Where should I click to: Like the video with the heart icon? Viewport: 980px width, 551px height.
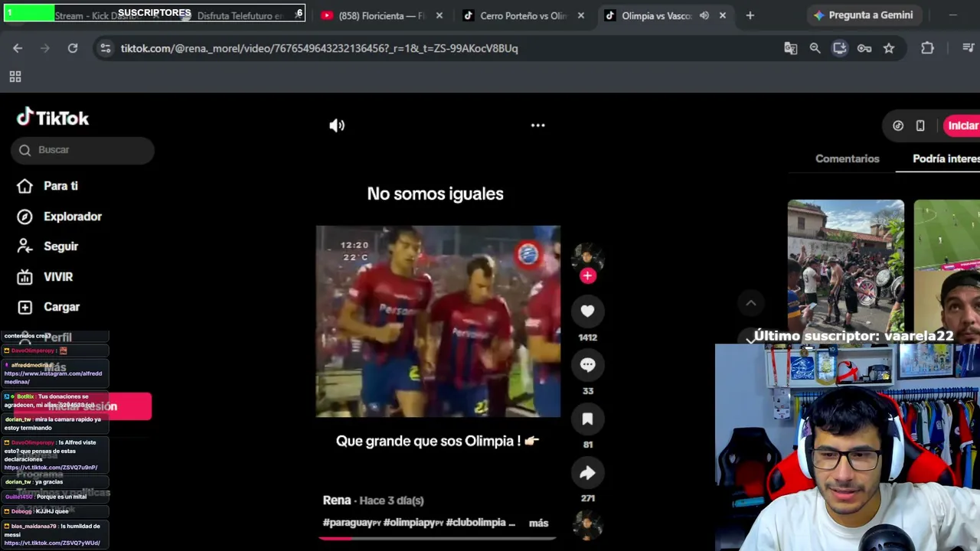tap(587, 311)
